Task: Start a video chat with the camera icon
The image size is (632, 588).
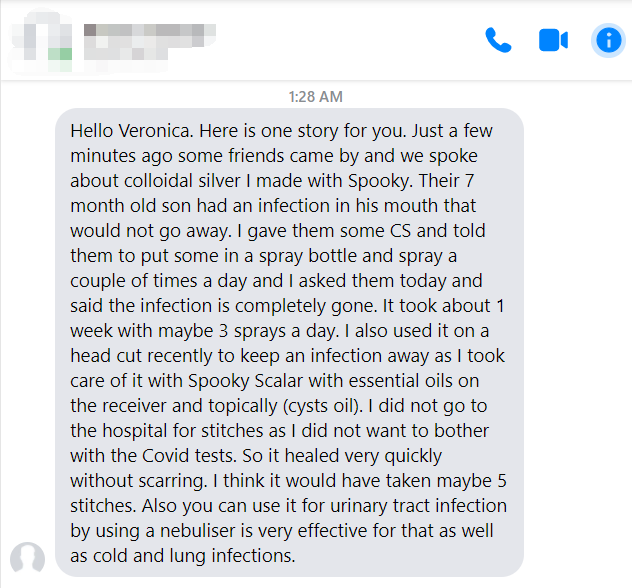Action: click(x=553, y=40)
